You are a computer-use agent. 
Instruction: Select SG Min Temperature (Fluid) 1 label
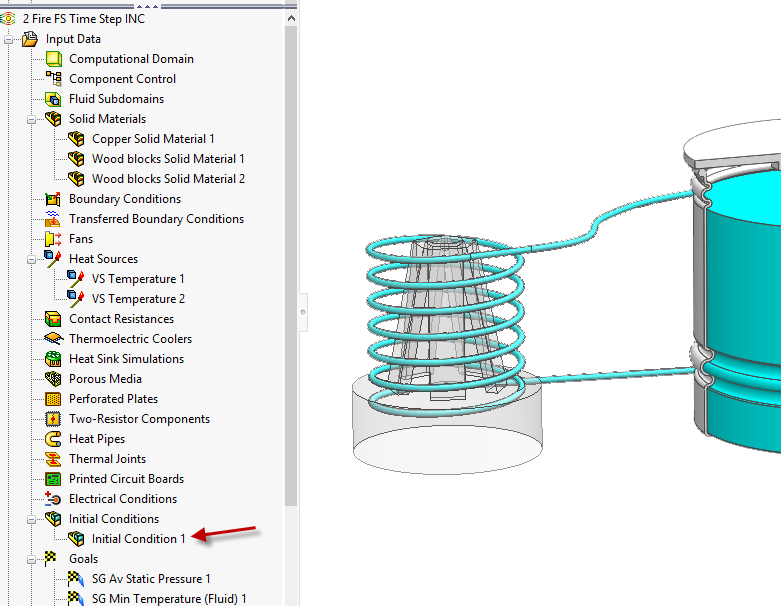click(x=169, y=599)
